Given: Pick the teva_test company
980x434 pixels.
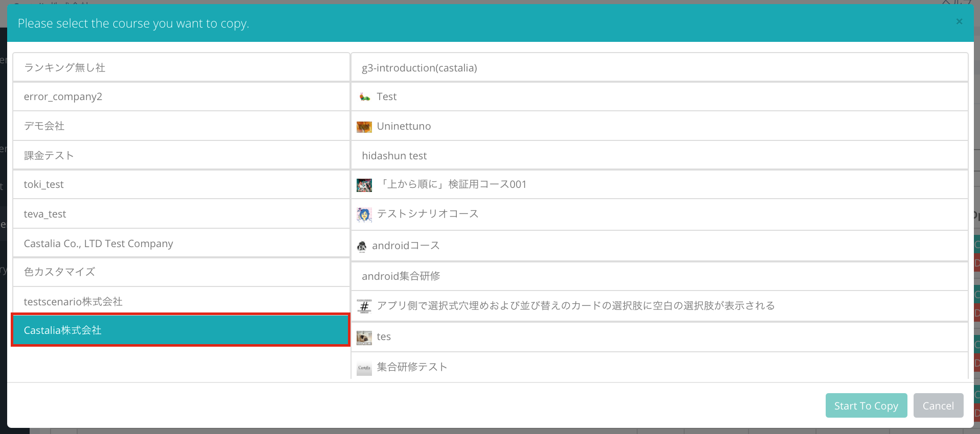Looking at the screenshot, I should (x=181, y=214).
